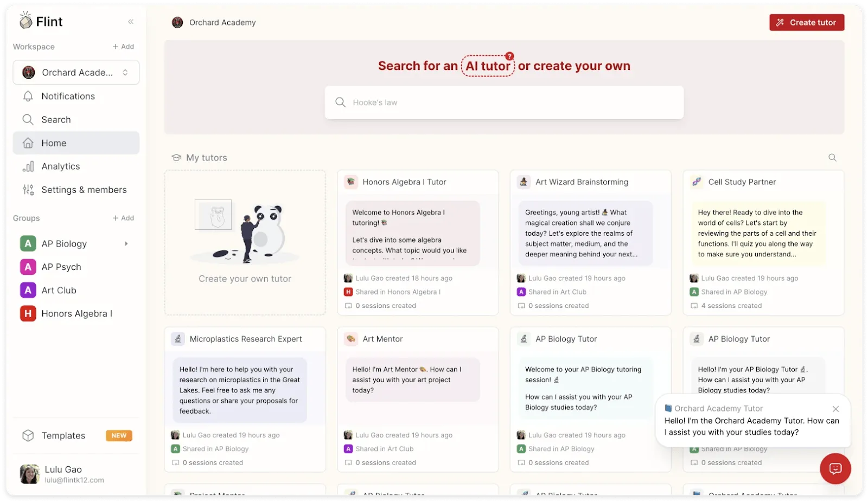Click the magnifier icon in search box
Screen dimensions: 868x502
pyautogui.click(x=340, y=102)
